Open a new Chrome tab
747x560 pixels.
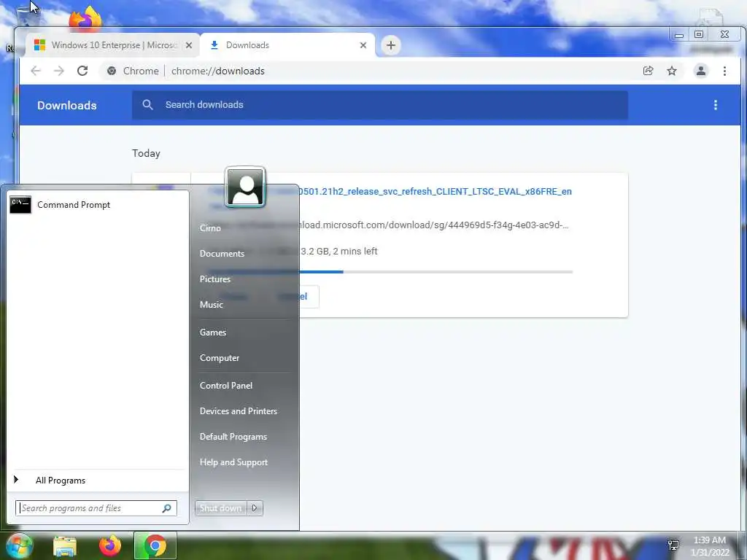[x=391, y=45]
